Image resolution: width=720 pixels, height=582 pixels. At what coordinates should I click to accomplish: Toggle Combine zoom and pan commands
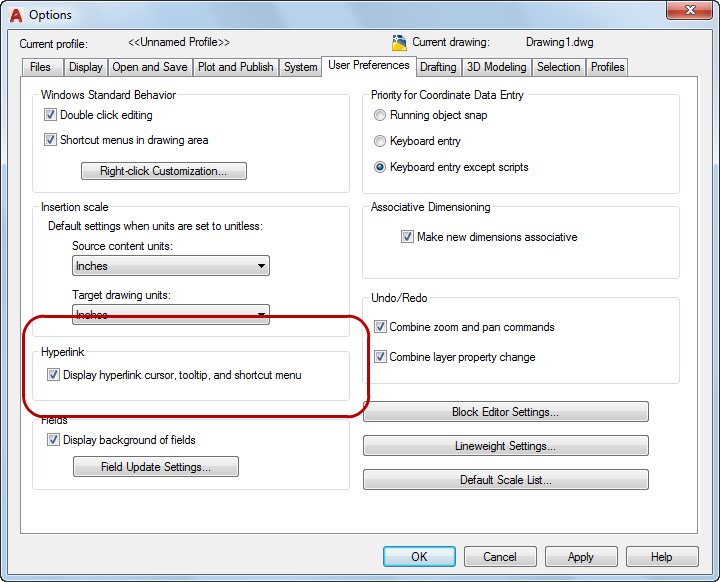click(380, 327)
